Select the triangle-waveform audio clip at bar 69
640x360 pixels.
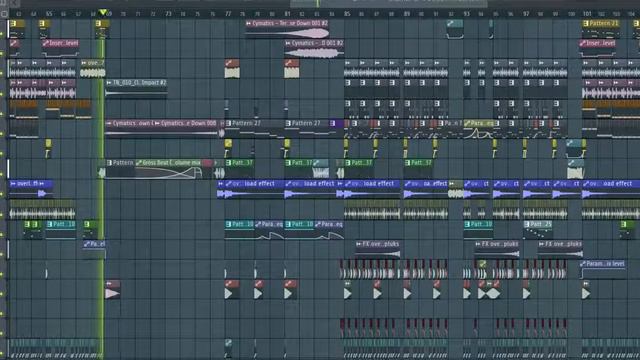[113, 289]
